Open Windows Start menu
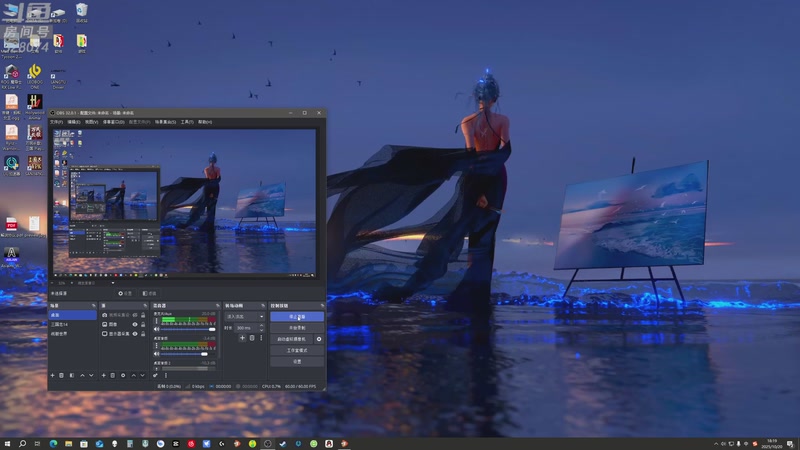The image size is (800, 450). (x=7, y=444)
